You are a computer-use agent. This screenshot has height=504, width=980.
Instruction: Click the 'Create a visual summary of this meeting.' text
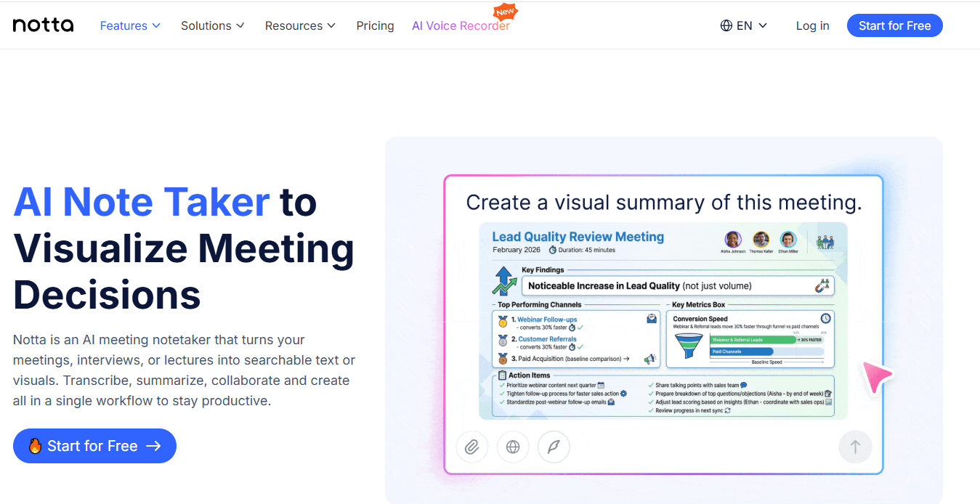click(664, 202)
